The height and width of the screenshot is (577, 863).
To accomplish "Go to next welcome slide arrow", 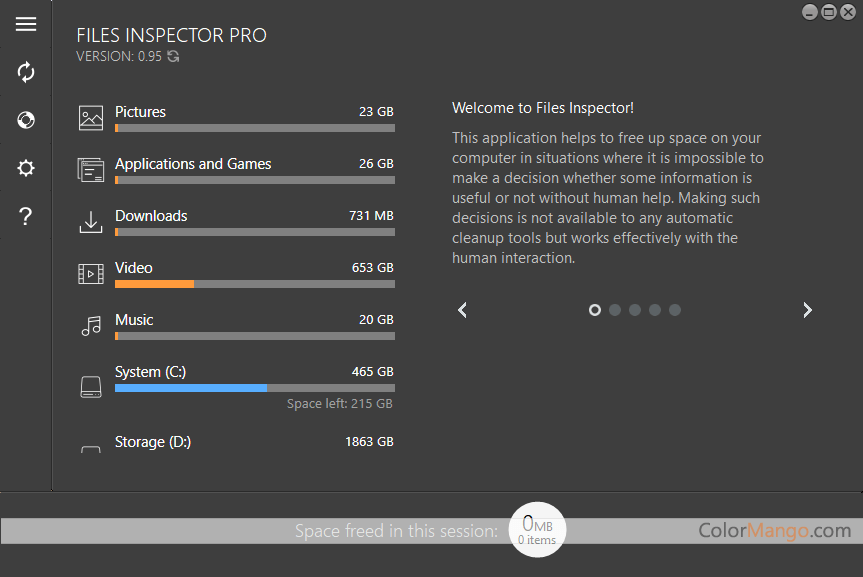I will tap(807, 310).
